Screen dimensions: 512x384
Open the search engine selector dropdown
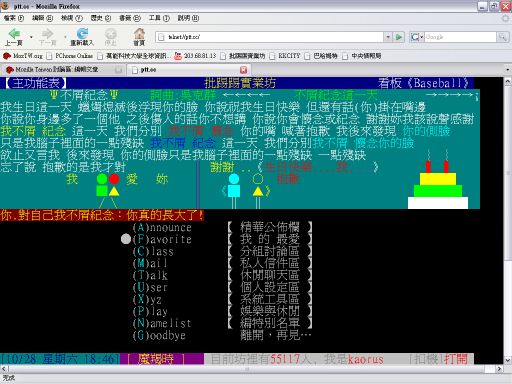click(x=417, y=37)
